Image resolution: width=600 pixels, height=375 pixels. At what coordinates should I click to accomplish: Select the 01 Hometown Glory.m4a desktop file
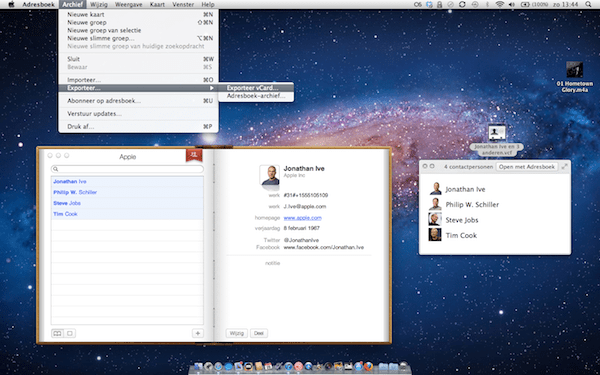pos(574,77)
